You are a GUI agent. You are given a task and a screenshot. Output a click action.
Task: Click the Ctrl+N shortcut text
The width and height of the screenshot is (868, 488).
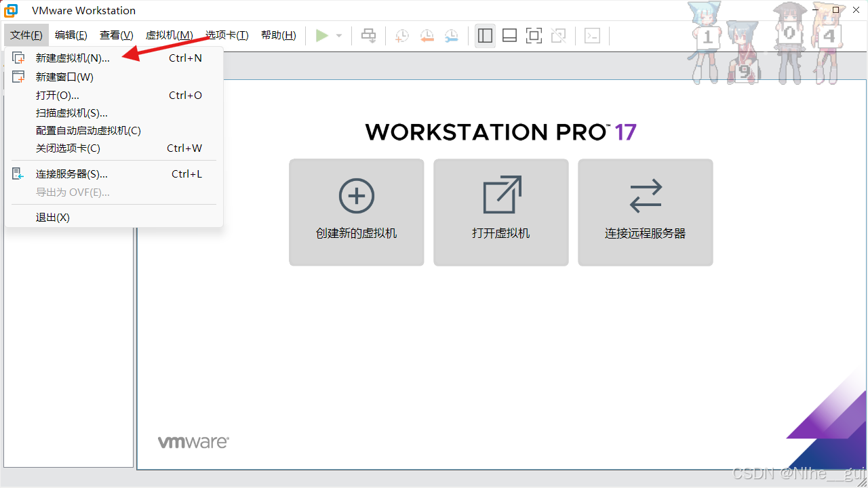coord(186,58)
